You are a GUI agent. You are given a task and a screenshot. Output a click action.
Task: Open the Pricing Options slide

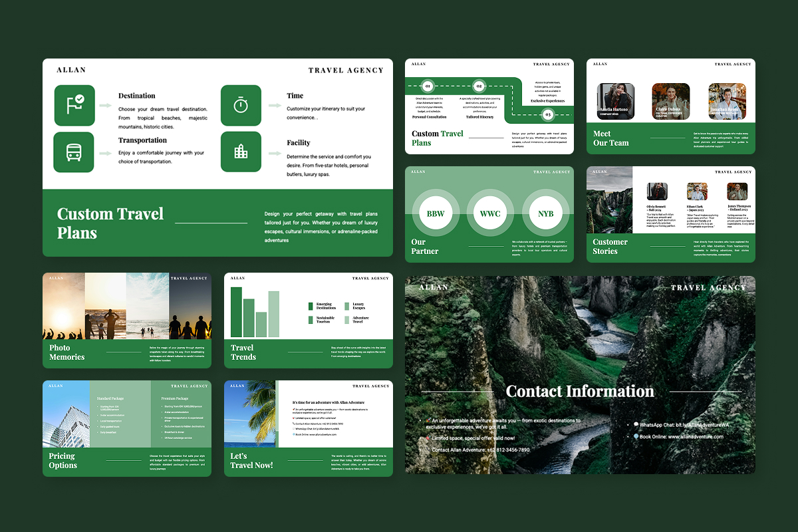127,428
